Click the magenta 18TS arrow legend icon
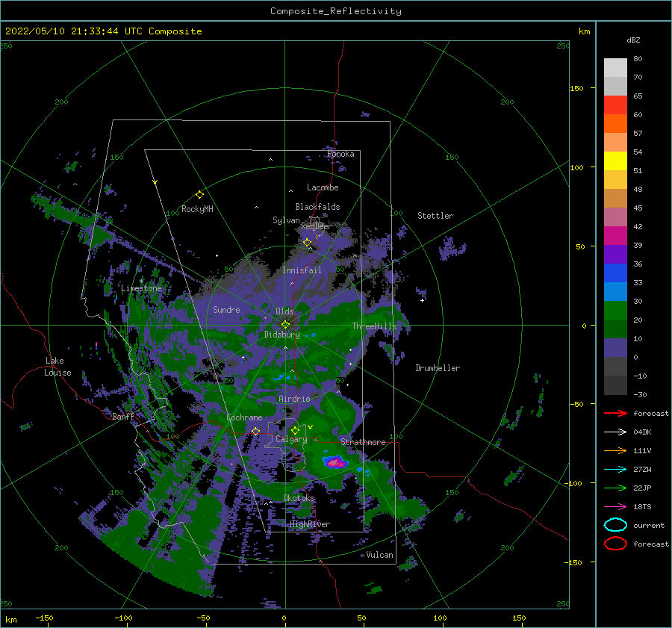 point(615,507)
